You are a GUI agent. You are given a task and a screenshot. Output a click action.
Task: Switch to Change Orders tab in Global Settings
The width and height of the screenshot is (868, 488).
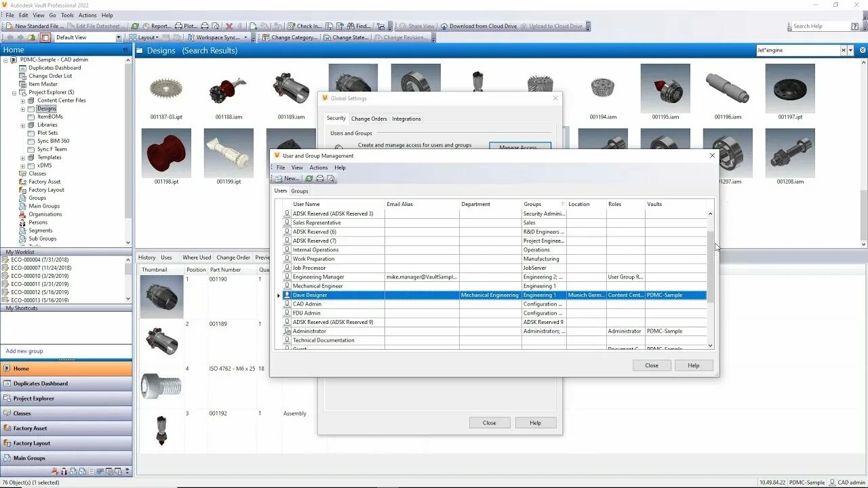[x=369, y=119]
